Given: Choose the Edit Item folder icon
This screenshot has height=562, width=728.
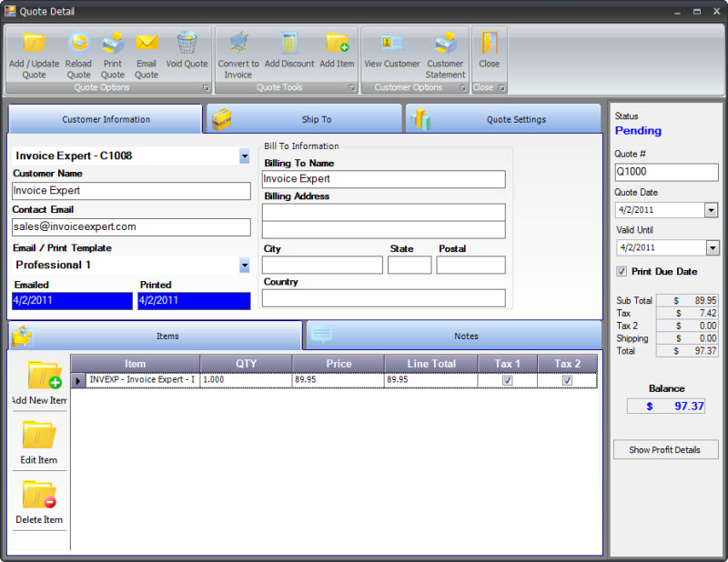Looking at the screenshot, I should [39, 435].
